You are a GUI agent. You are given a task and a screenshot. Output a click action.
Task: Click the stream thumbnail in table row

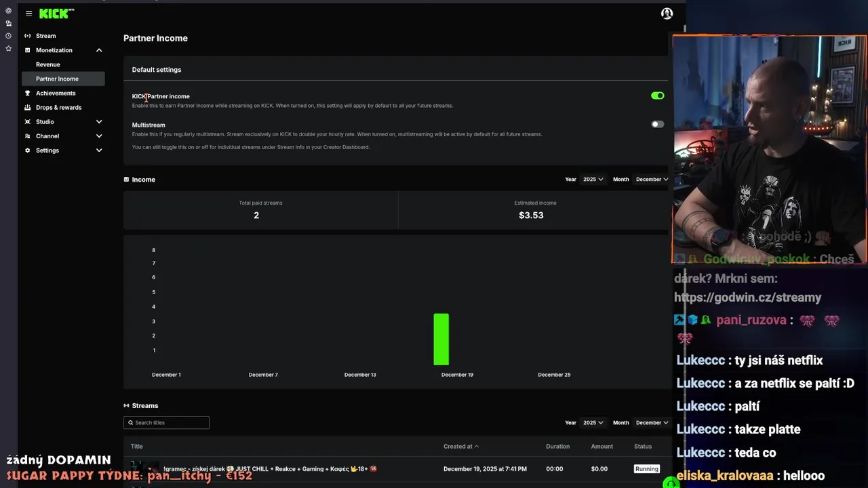tap(145, 468)
